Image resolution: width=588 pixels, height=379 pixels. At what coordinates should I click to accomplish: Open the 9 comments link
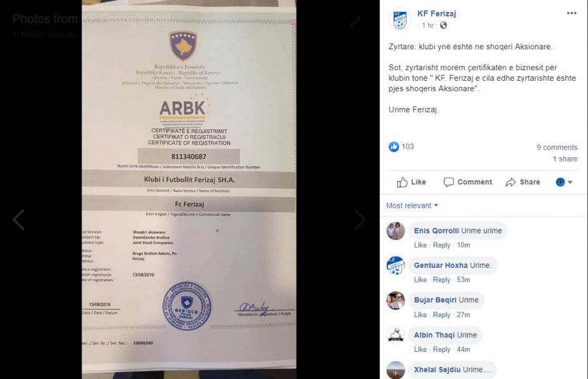pos(557,147)
